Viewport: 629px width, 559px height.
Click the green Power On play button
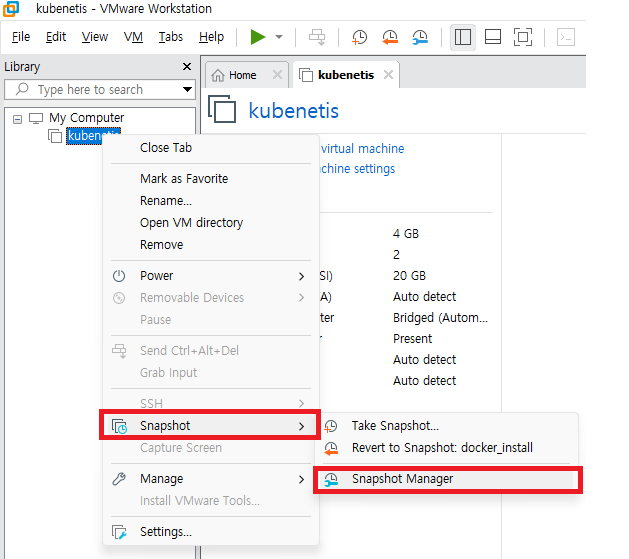coord(258,37)
